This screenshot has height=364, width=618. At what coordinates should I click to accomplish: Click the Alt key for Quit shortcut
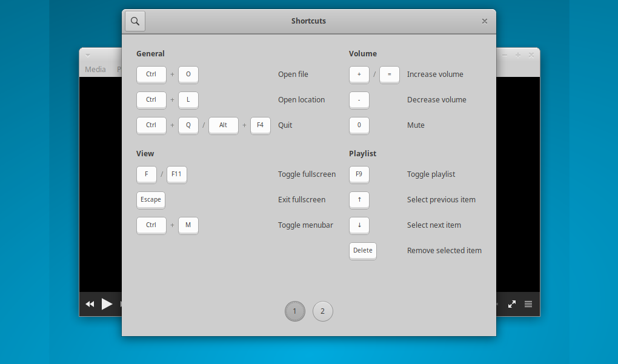223,125
